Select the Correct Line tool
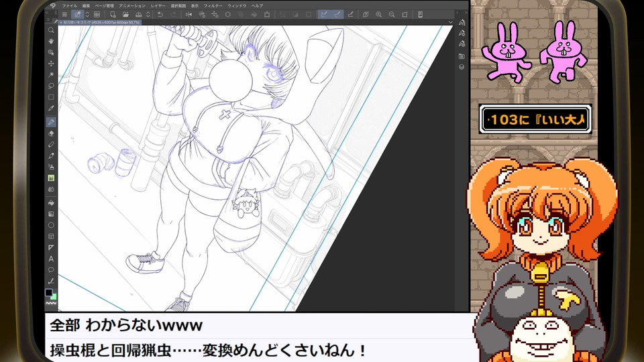Viewport: 644px width, 362px height. 51,281
